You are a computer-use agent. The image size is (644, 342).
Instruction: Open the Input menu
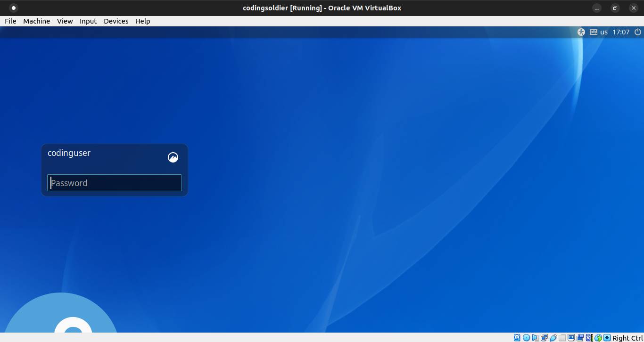point(88,21)
